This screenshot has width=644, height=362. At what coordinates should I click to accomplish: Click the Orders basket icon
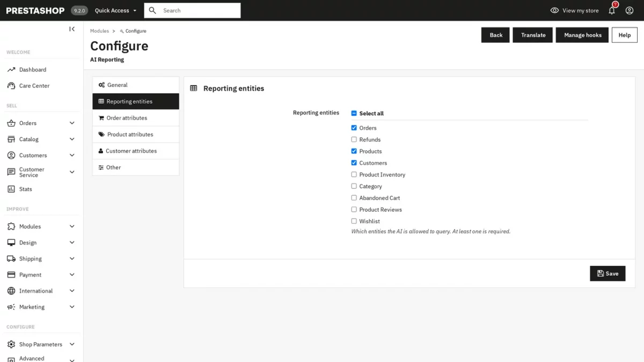click(11, 123)
